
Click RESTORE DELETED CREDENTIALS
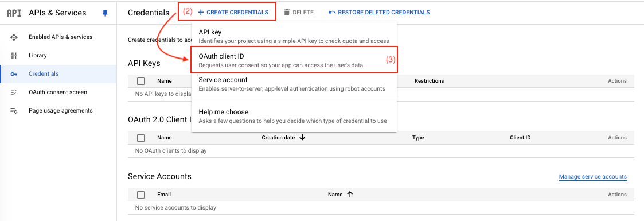click(379, 12)
